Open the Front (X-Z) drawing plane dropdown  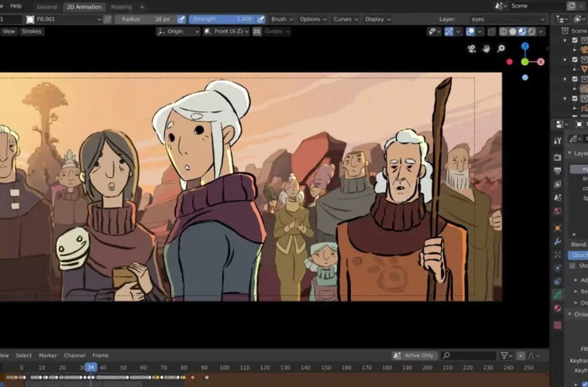point(226,32)
